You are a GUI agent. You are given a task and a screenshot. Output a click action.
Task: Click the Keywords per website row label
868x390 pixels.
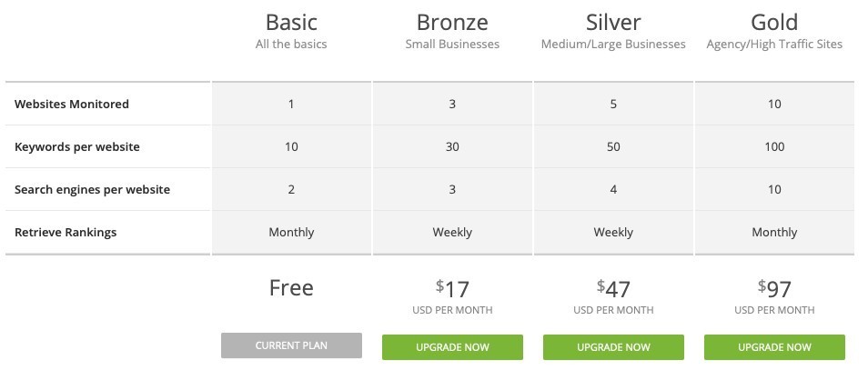(x=77, y=146)
